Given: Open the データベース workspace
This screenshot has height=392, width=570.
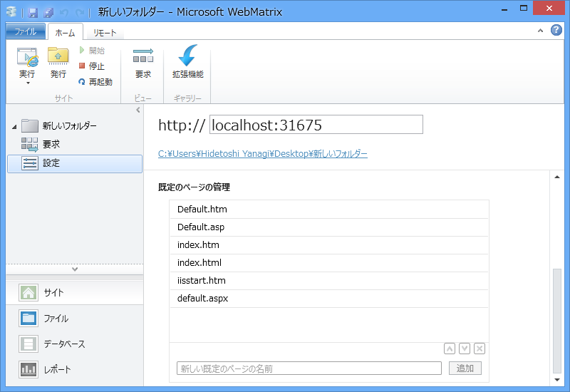Looking at the screenshot, I should coord(75,344).
